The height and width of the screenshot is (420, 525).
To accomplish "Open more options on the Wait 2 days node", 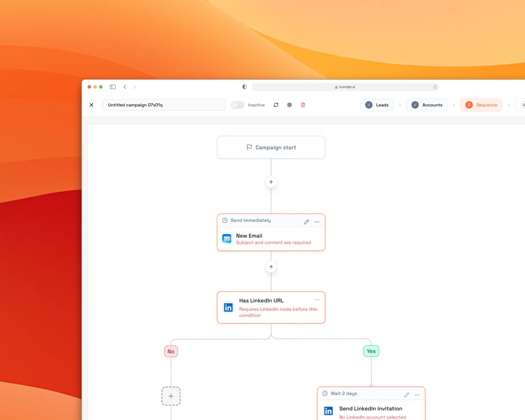I will (x=417, y=395).
